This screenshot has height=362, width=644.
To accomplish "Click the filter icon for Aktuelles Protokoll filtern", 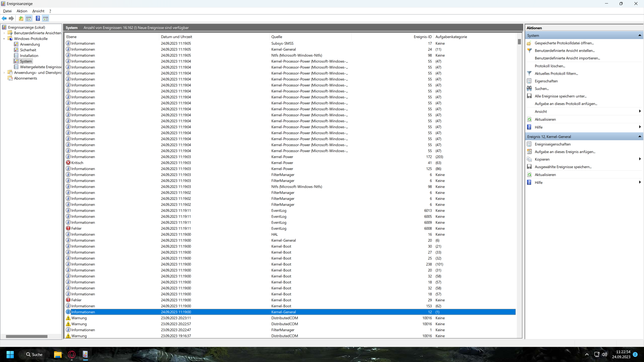I will 529,73.
